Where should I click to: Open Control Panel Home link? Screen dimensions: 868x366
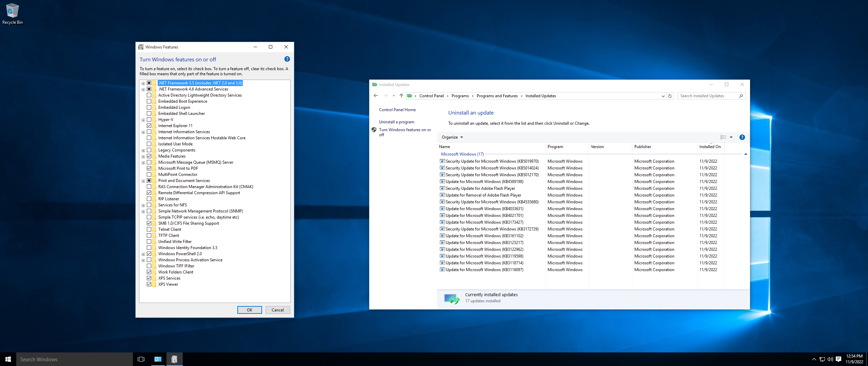tap(397, 110)
